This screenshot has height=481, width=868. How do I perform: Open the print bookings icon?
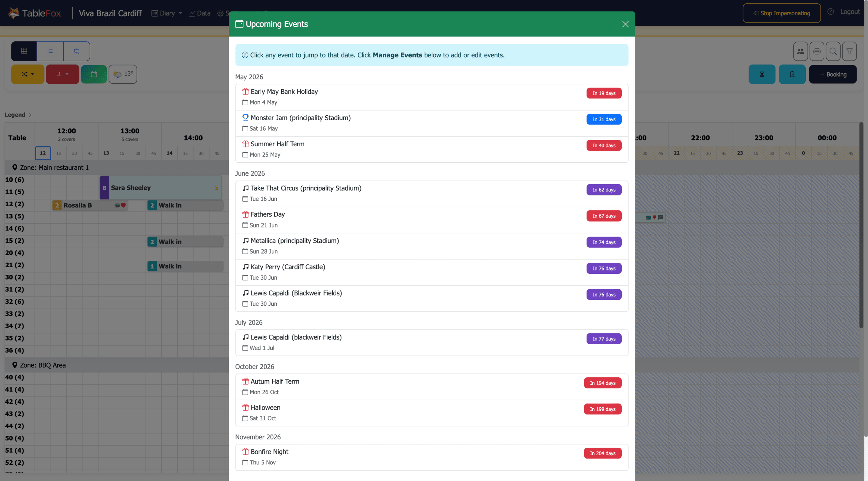point(817,51)
